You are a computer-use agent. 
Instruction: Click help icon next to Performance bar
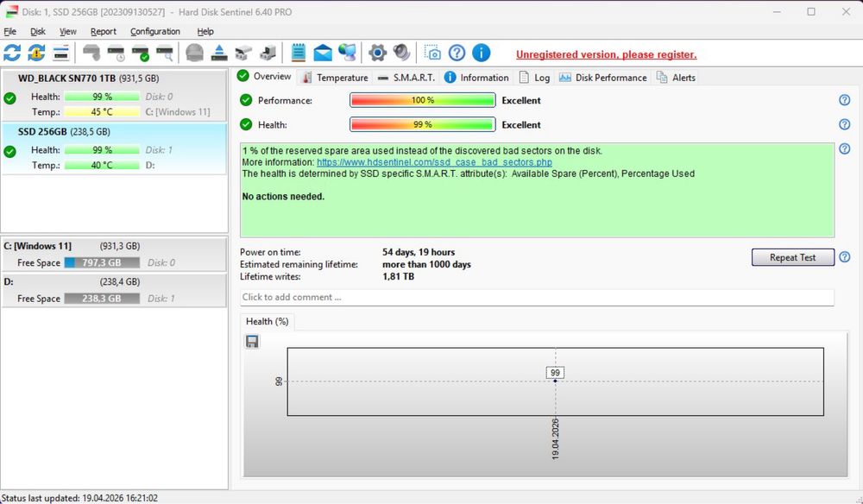point(844,100)
